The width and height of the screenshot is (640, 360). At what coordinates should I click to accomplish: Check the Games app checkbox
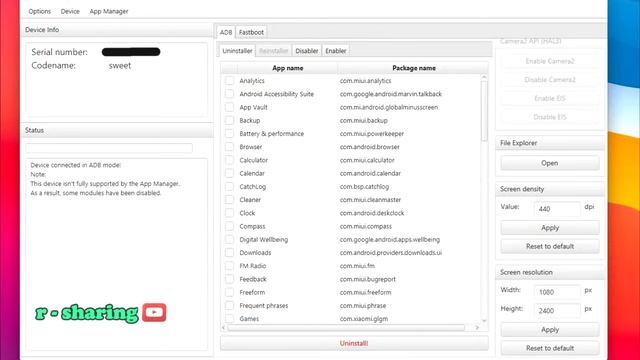229,318
